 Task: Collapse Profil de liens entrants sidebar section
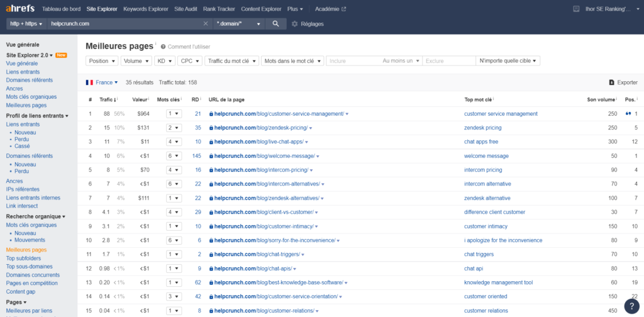click(37, 116)
